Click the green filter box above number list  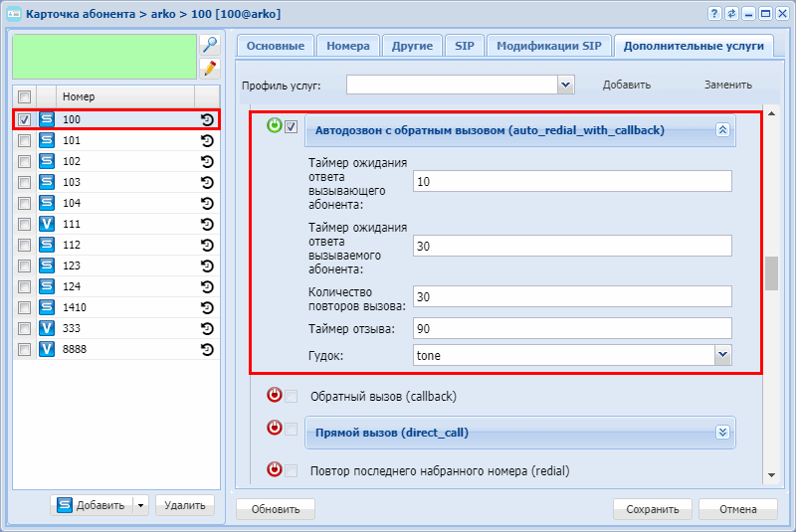104,57
